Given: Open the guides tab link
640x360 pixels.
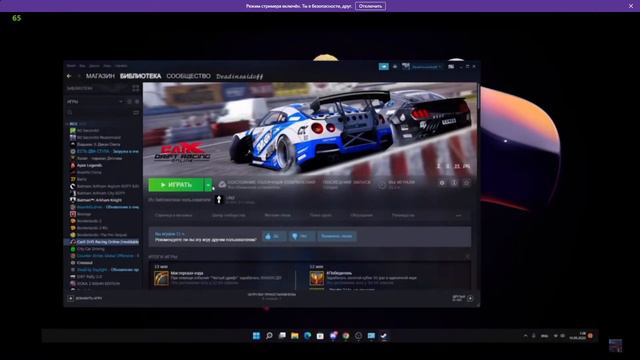Looking at the screenshot, I should pyautogui.click(x=403, y=215).
